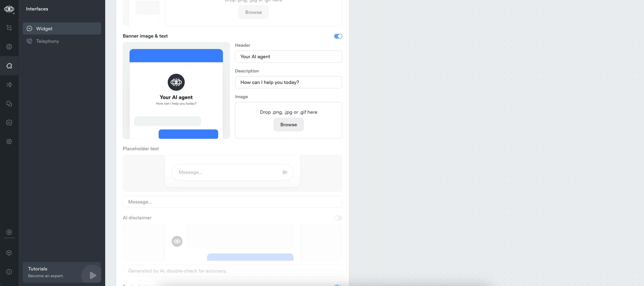Click the Placeholder text Message... input field
Screen dimensions: 644x286
point(232,202)
